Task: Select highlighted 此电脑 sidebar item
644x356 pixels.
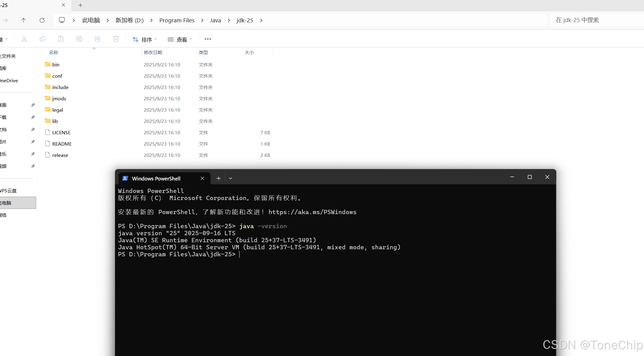Action: point(18,203)
